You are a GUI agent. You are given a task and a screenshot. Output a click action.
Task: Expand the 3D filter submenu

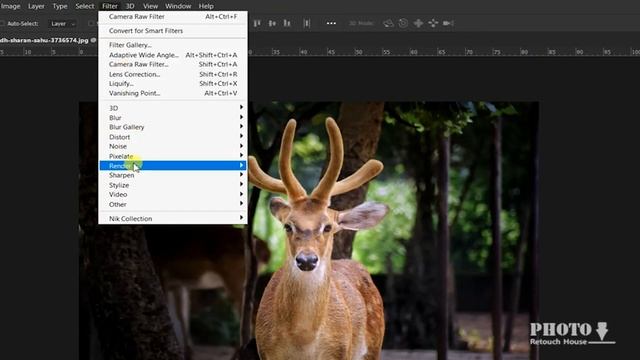(173, 108)
